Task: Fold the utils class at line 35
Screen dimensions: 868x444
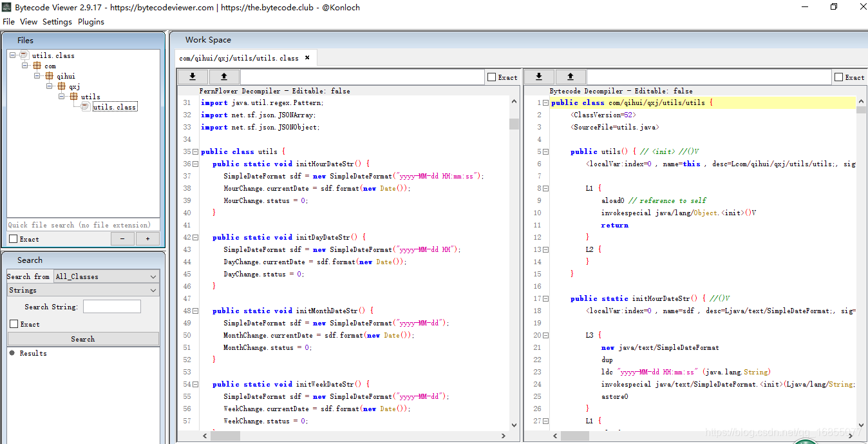Action: [196, 152]
